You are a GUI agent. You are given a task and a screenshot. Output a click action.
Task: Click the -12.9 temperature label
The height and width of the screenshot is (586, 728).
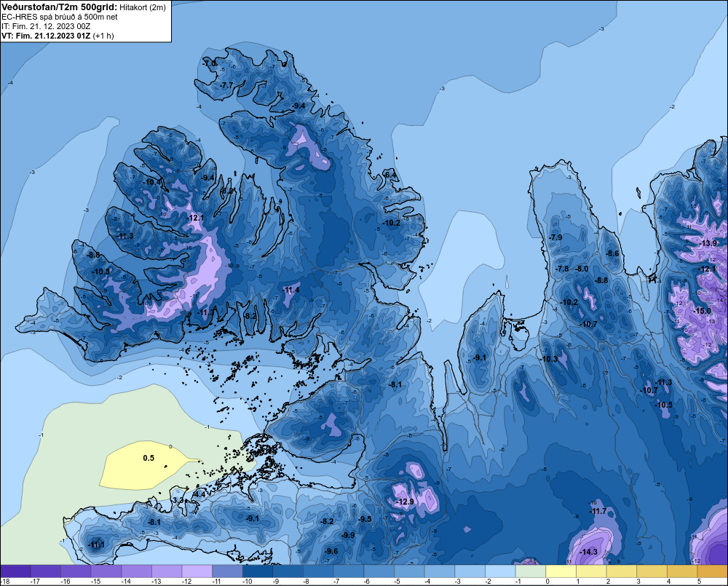[x=404, y=502]
